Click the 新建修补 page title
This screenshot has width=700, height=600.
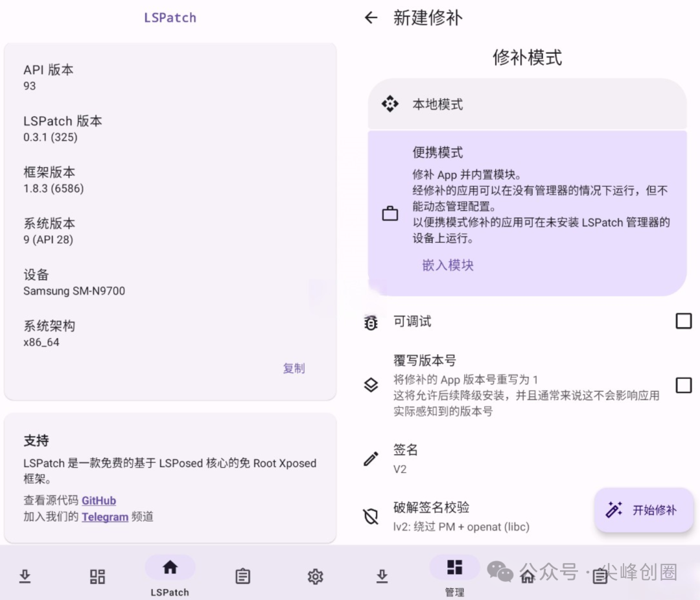(x=428, y=18)
